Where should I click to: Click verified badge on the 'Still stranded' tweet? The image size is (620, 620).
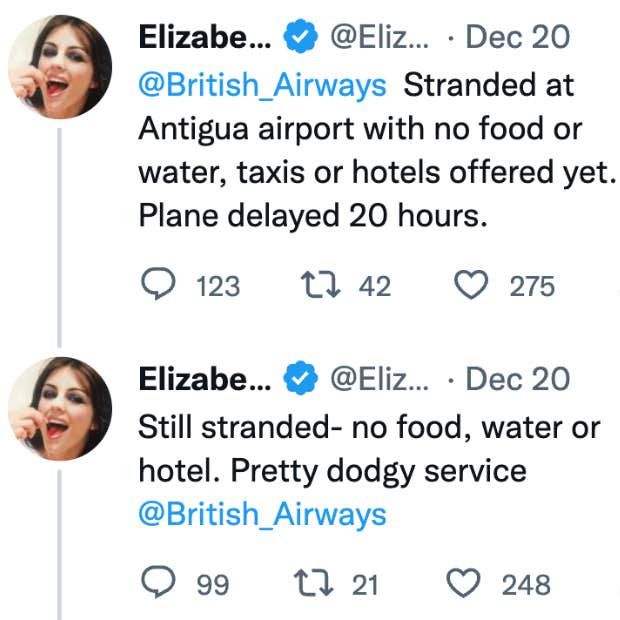click(299, 380)
